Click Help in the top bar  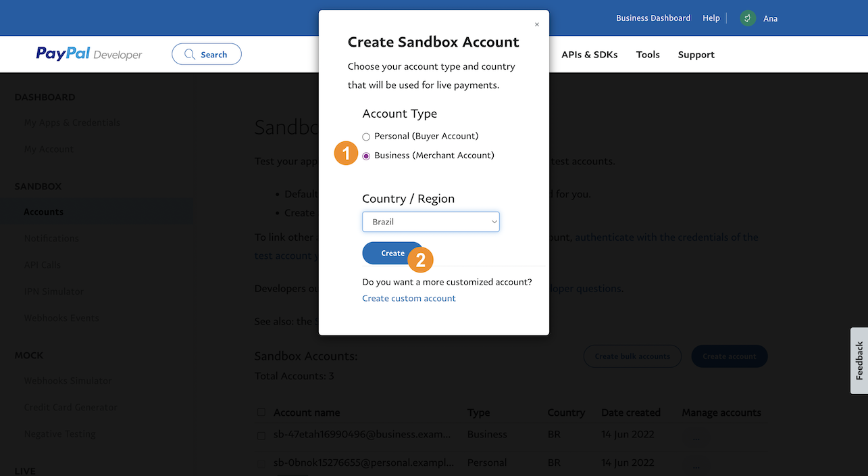[x=711, y=18]
